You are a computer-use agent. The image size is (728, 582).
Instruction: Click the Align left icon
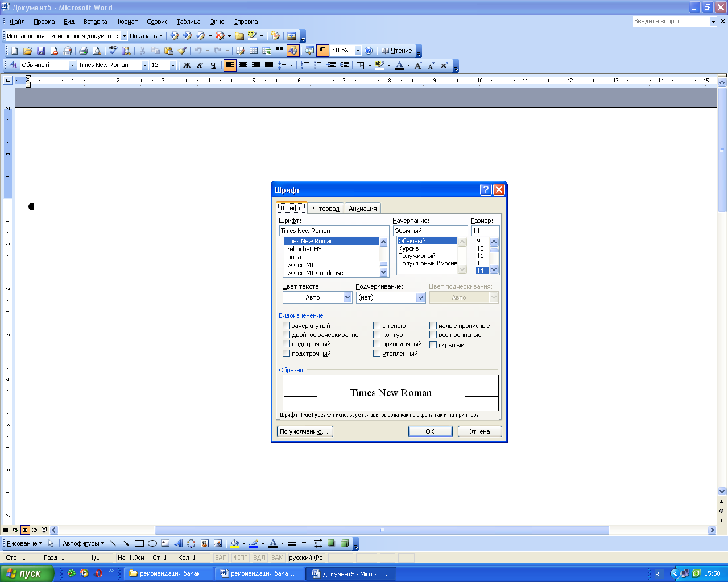point(230,65)
